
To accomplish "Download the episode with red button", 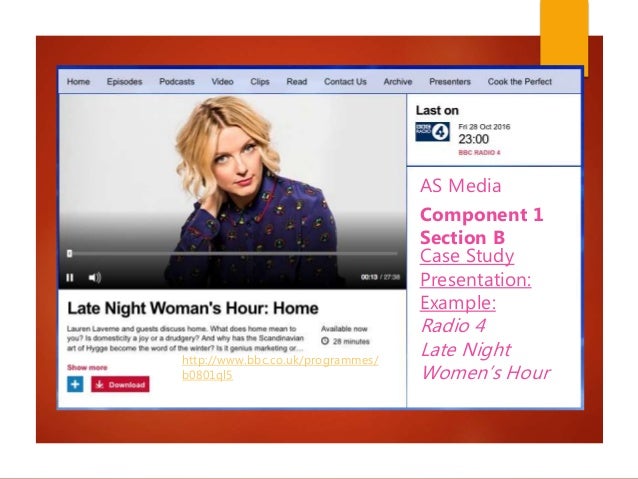I will coord(120,384).
